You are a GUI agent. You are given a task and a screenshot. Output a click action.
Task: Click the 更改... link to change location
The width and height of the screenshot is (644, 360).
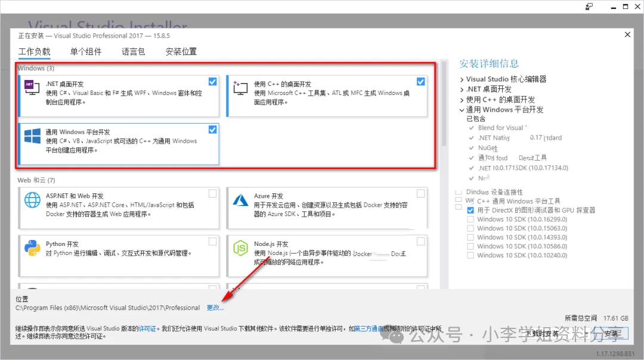point(215,307)
